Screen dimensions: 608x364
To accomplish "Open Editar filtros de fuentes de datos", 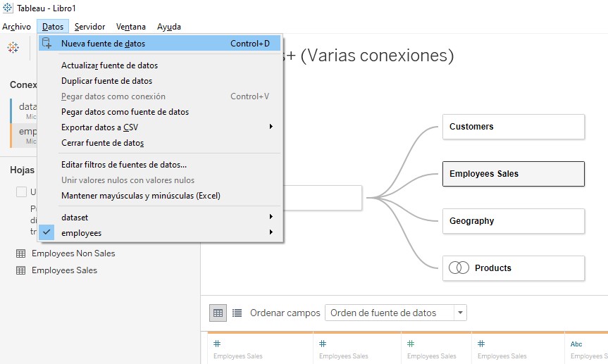I will [160, 165].
